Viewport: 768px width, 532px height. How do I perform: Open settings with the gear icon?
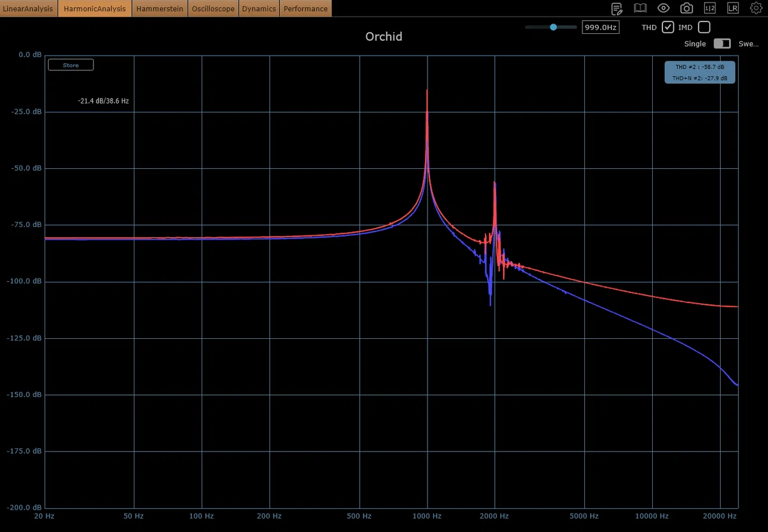click(756, 8)
